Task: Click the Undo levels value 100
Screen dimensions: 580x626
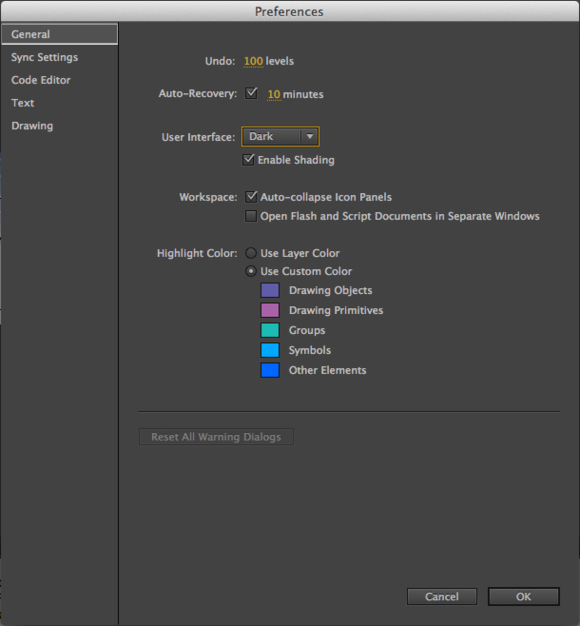Action: coord(253,61)
